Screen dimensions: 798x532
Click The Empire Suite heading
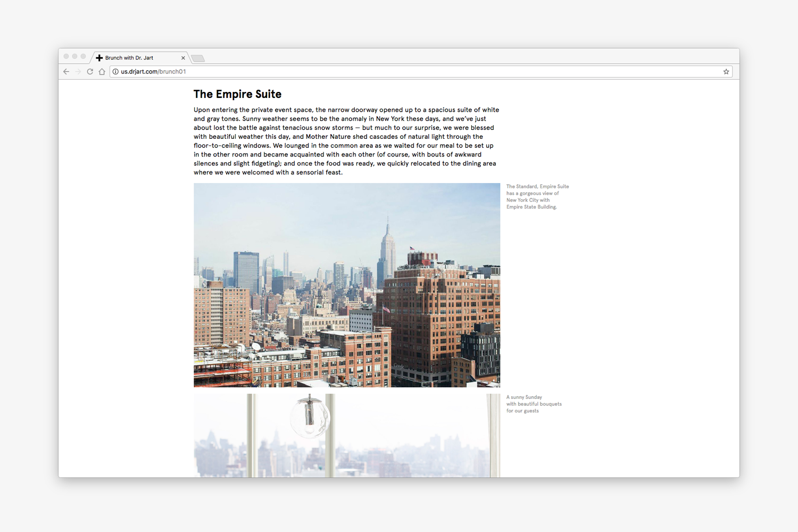coord(237,94)
